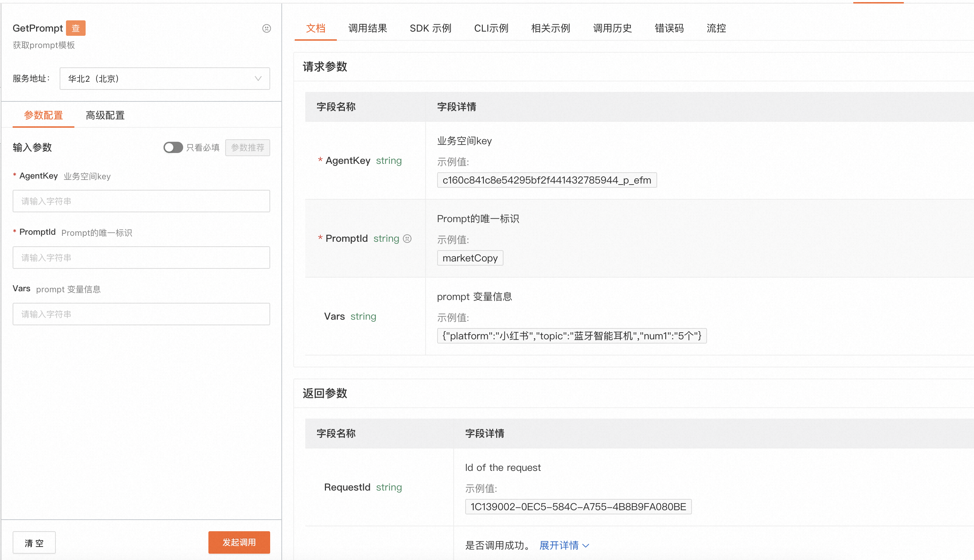This screenshot has height=560, width=974.
Task: Open the 调用历史 tab
Action: [x=613, y=28]
